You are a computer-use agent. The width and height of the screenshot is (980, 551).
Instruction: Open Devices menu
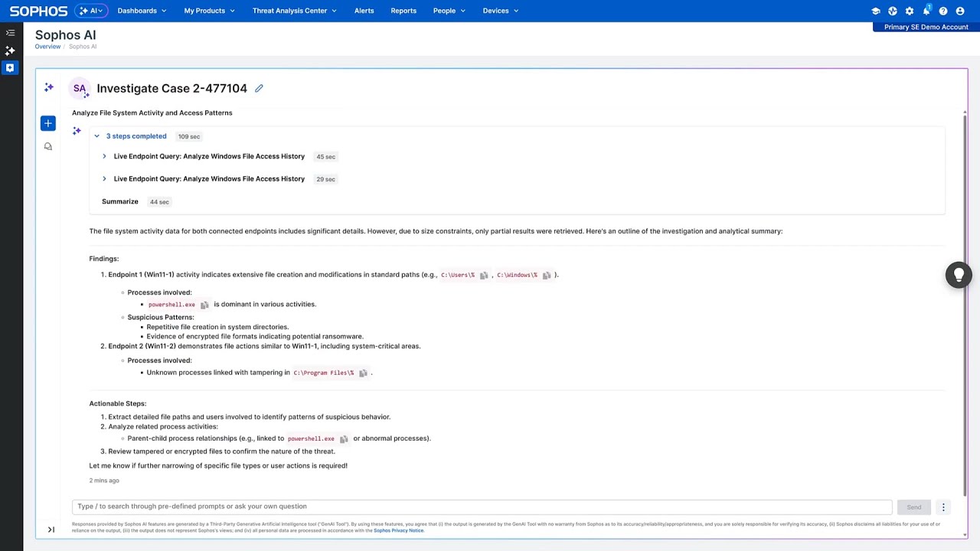coord(500,11)
